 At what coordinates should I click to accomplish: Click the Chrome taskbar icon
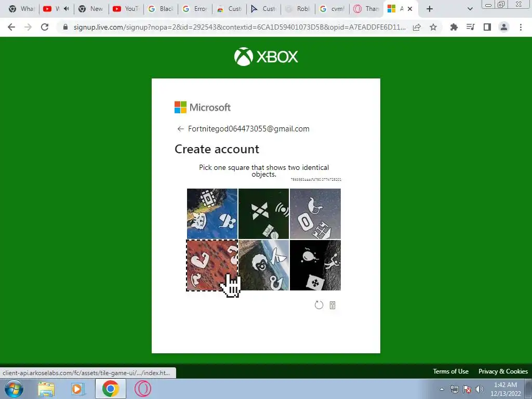110,389
